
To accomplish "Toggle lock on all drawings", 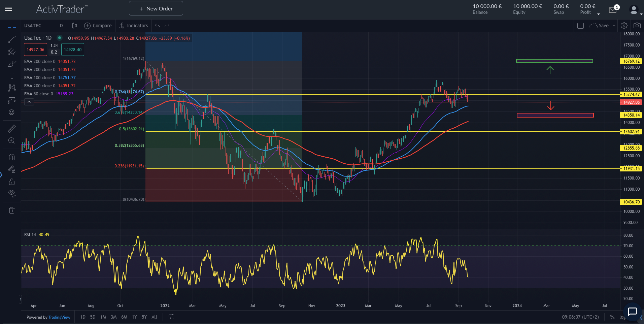I will 11,182.
